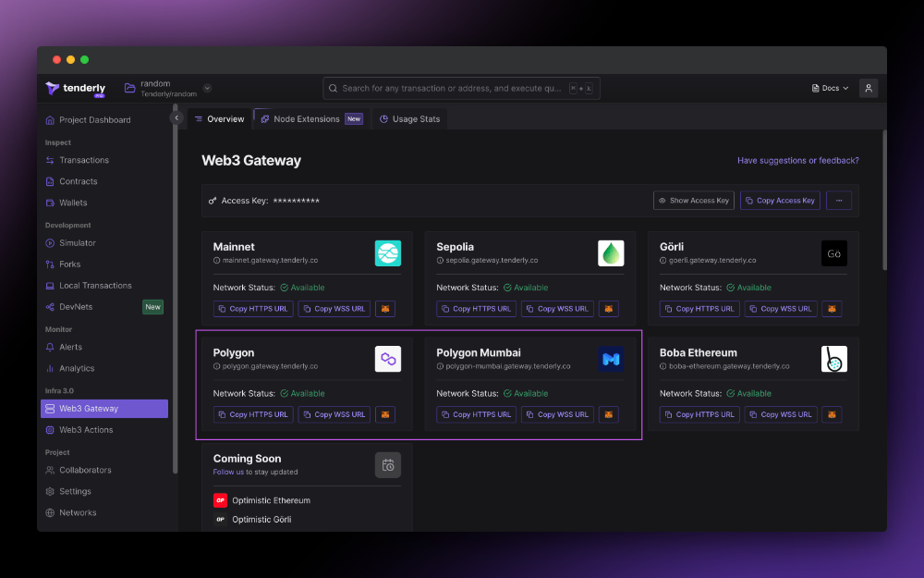
Task: Switch to the Node Extensions tab
Action: pos(305,118)
